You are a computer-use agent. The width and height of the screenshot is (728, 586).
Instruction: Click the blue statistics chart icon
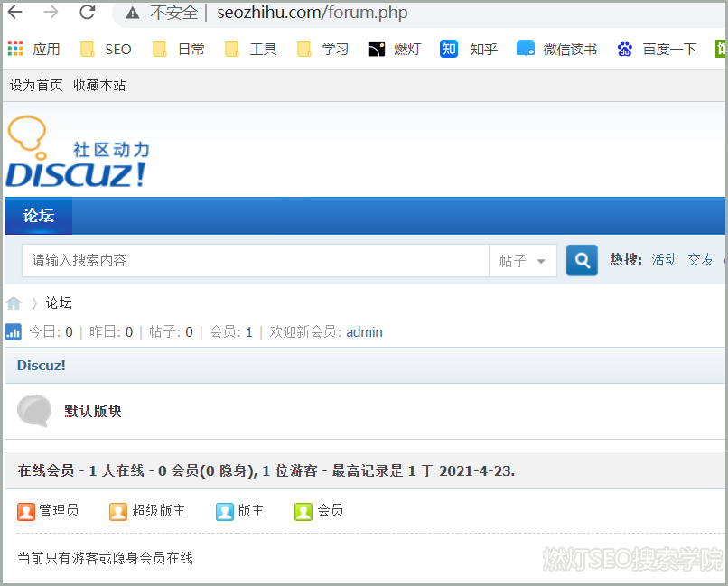pyautogui.click(x=13, y=332)
